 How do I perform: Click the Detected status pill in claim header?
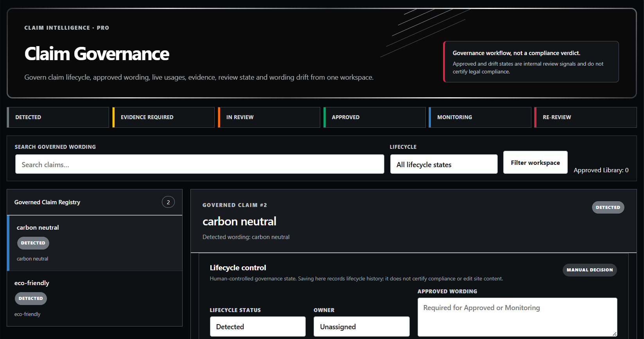tap(608, 207)
